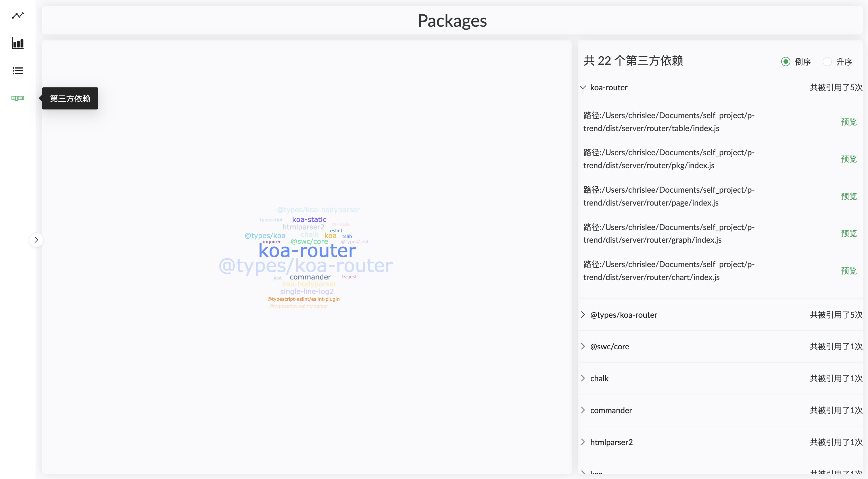
Task: Open the bar chart sidebar icon
Action: pyautogui.click(x=18, y=43)
